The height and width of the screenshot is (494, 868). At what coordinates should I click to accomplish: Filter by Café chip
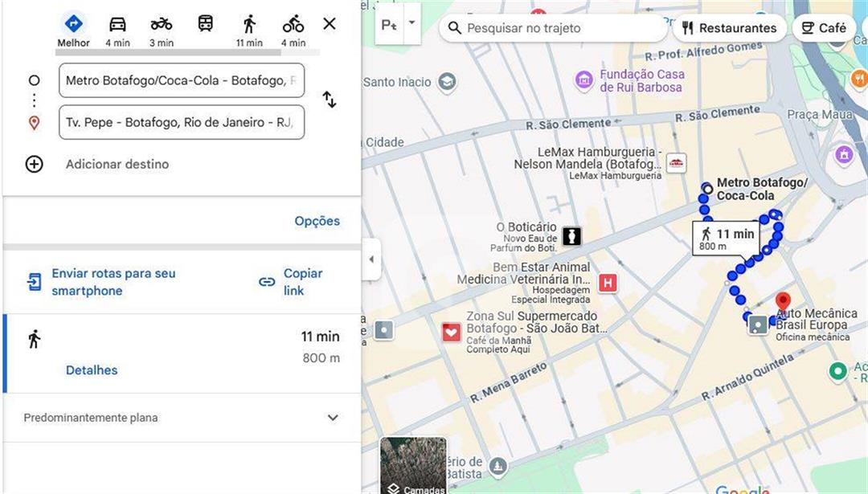pos(825,28)
